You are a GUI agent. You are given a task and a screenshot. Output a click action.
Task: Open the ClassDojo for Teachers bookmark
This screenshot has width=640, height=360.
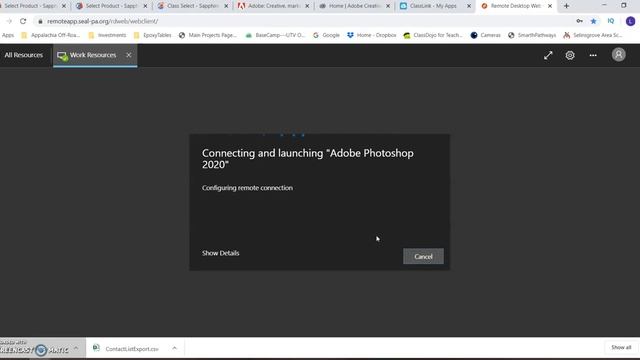point(433,35)
